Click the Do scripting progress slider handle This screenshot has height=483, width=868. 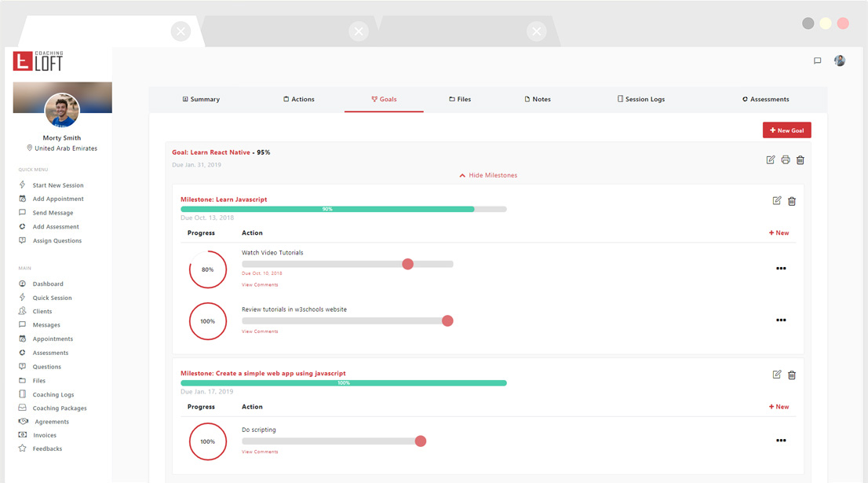point(421,441)
